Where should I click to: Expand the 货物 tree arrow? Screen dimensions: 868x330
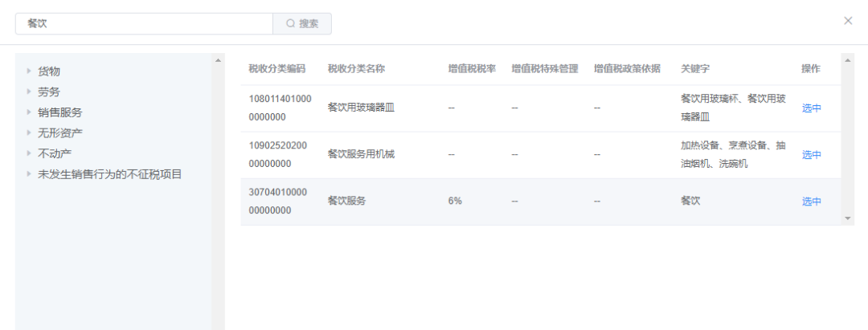point(29,71)
